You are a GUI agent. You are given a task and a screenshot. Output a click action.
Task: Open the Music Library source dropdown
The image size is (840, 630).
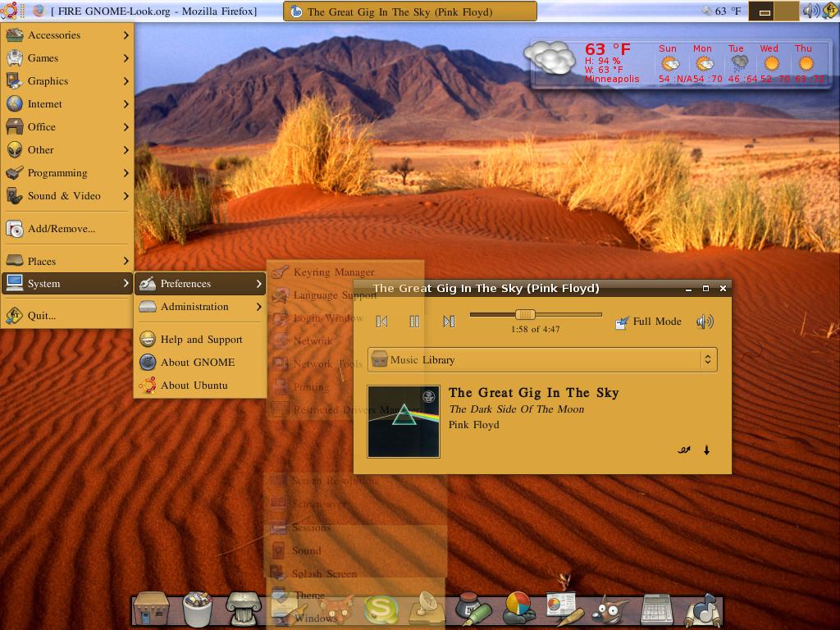[x=542, y=360]
